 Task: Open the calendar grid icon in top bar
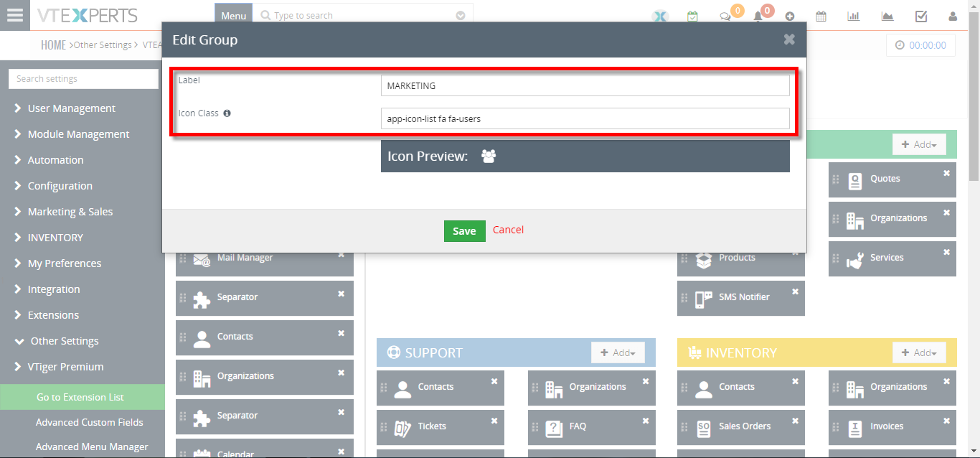point(821,16)
